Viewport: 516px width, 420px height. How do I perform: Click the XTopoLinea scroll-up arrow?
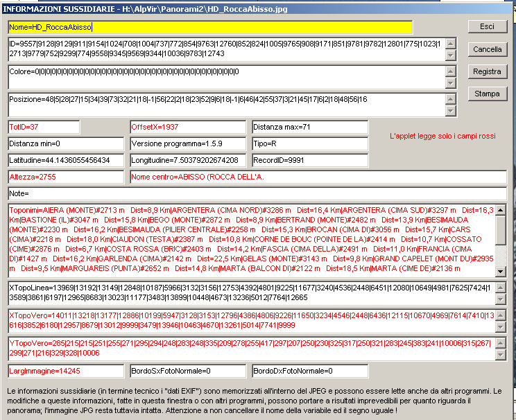click(x=501, y=288)
